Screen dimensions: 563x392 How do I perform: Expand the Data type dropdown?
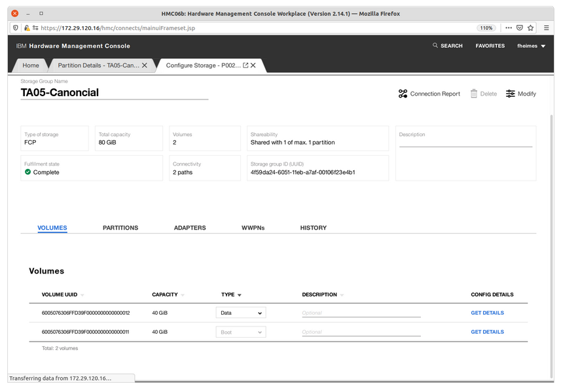(x=241, y=313)
